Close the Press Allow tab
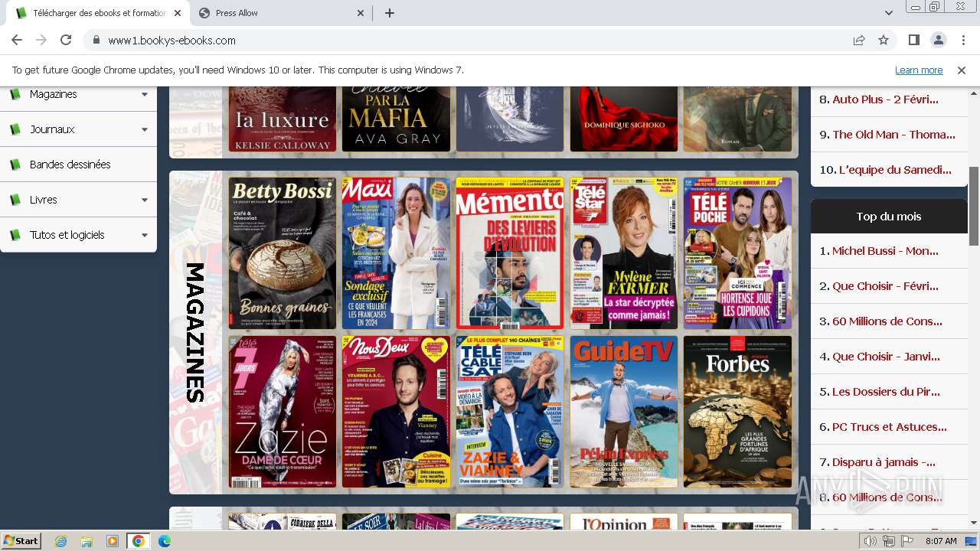 point(361,13)
